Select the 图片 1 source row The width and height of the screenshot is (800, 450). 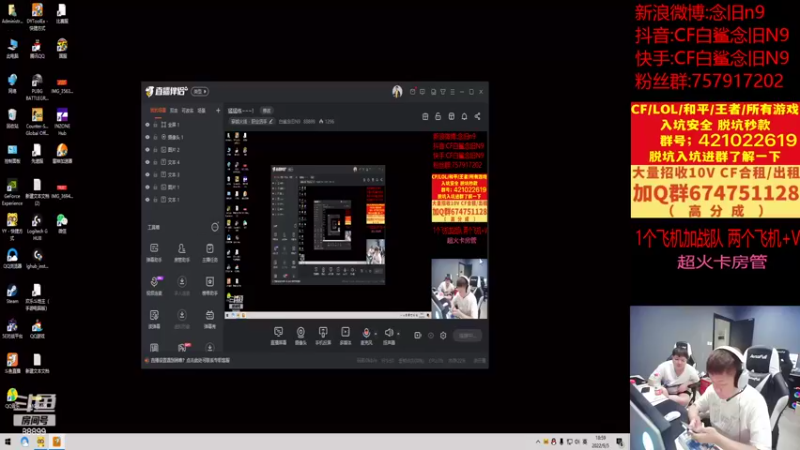point(182,187)
